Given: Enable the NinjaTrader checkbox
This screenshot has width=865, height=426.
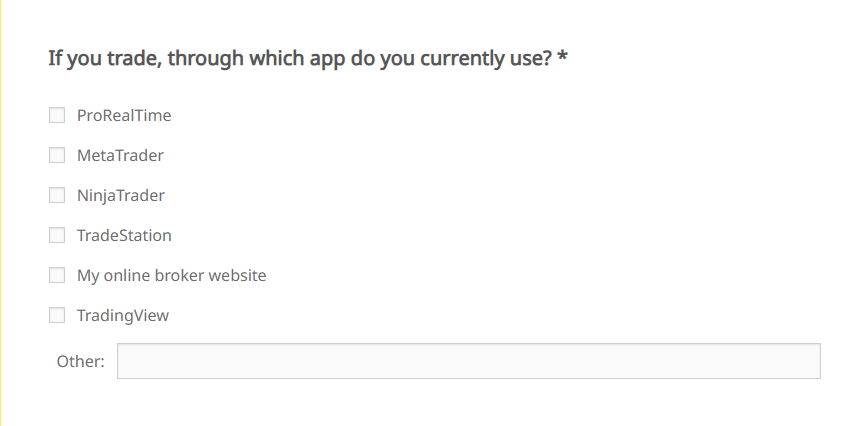Looking at the screenshot, I should click(x=57, y=196).
